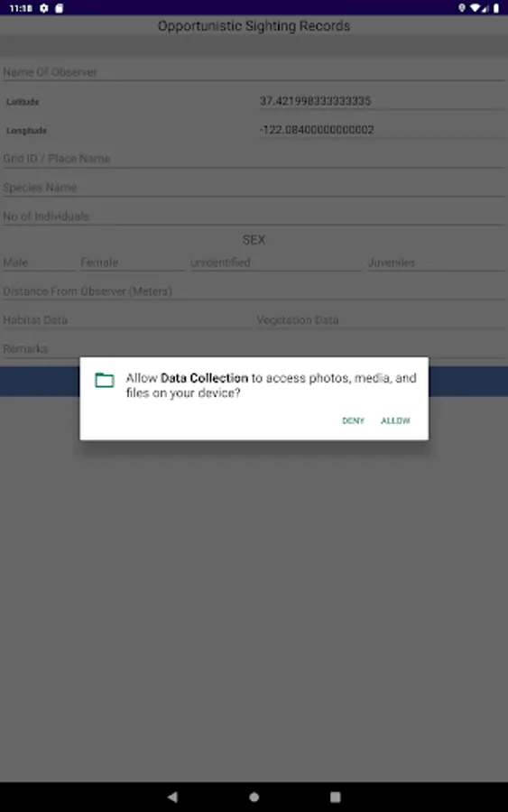The width and height of the screenshot is (508, 812).
Task: Tap the SD card icon in status bar
Action: pos(59,8)
